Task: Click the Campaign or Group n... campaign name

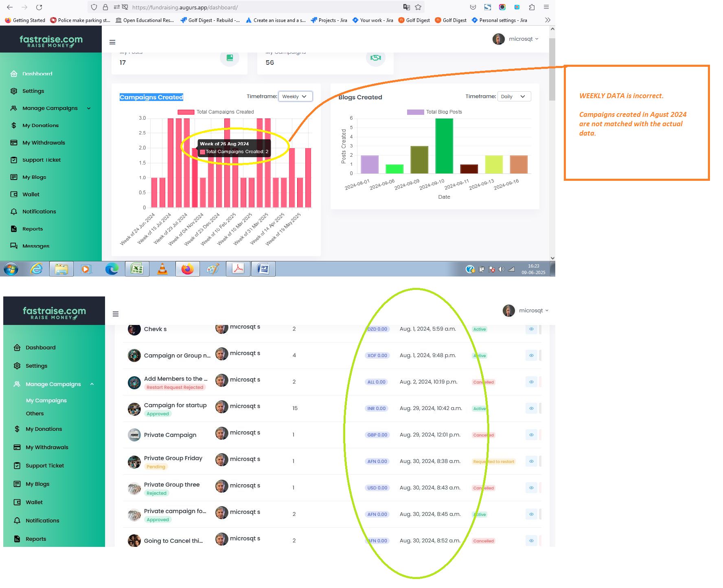Action: (x=177, y=355)
